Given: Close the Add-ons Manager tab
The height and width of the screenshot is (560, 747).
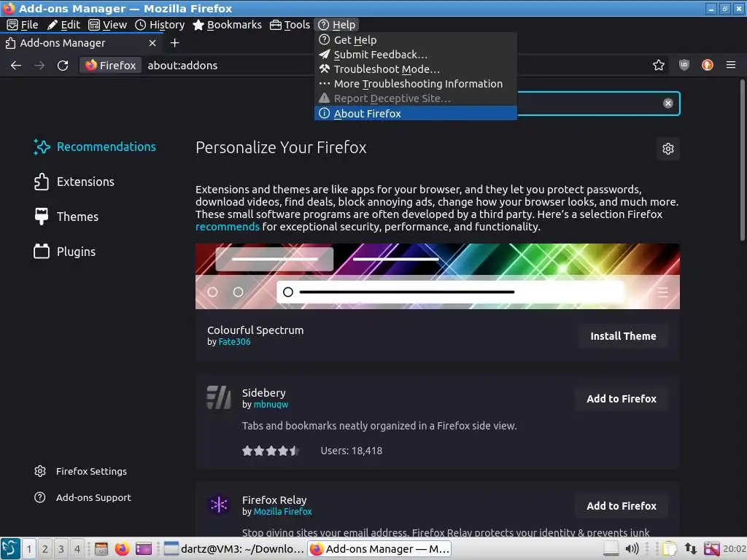Looking at the screenshot, I should point(152,43).
